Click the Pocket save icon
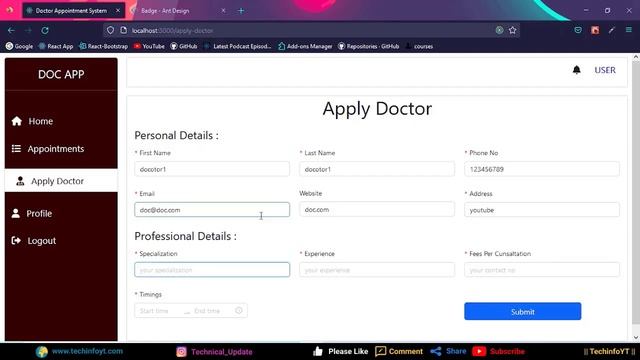The image size is (640, 360). [x=578, y=30]
